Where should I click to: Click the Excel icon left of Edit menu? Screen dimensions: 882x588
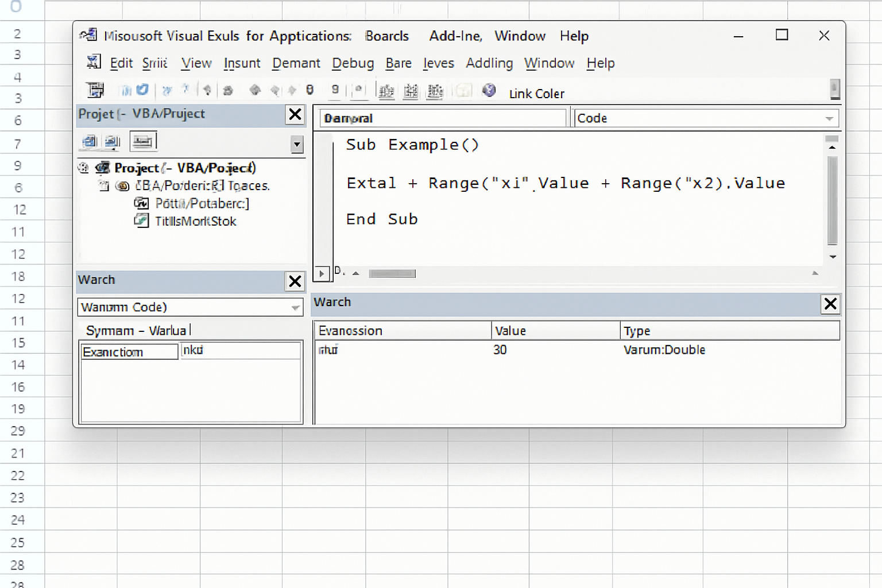(94, 61)
